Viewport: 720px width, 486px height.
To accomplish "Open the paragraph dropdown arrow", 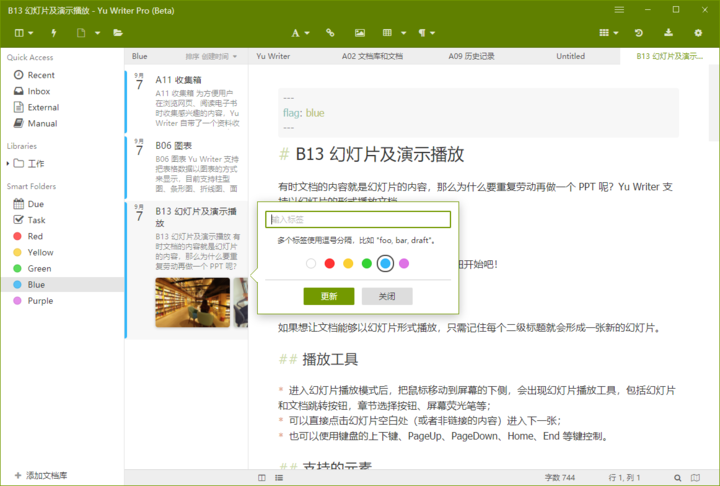I will (x=433, y=33).
